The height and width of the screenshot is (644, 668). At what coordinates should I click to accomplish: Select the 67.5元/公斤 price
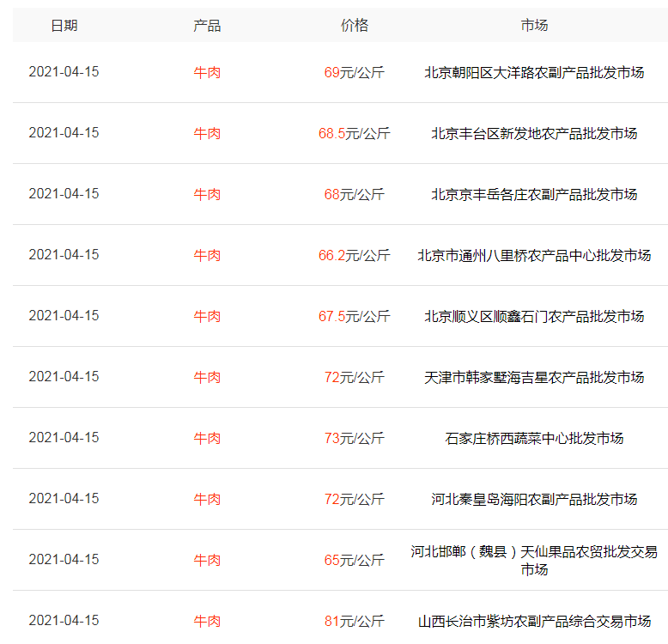pyautogui.click(x=354, y=316)
